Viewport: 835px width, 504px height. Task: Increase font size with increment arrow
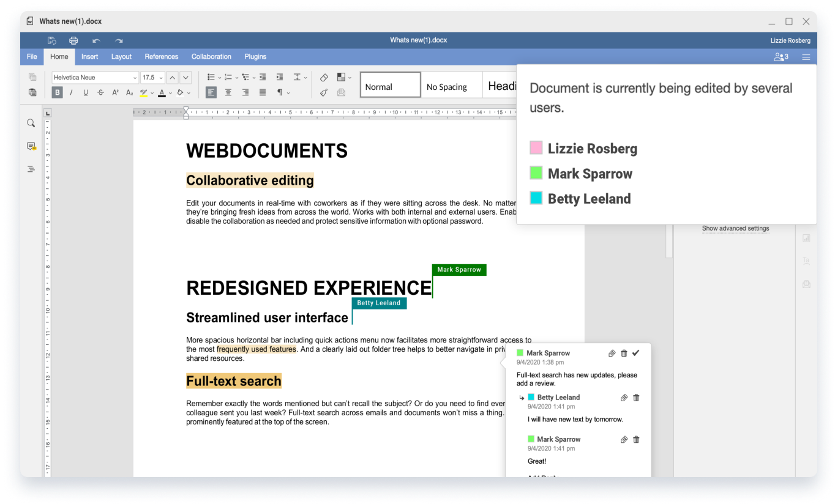[x=173, y=78]
